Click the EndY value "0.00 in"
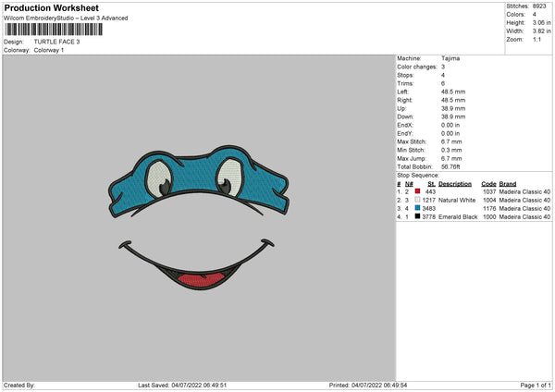555x392 pixels. point(450,133)
